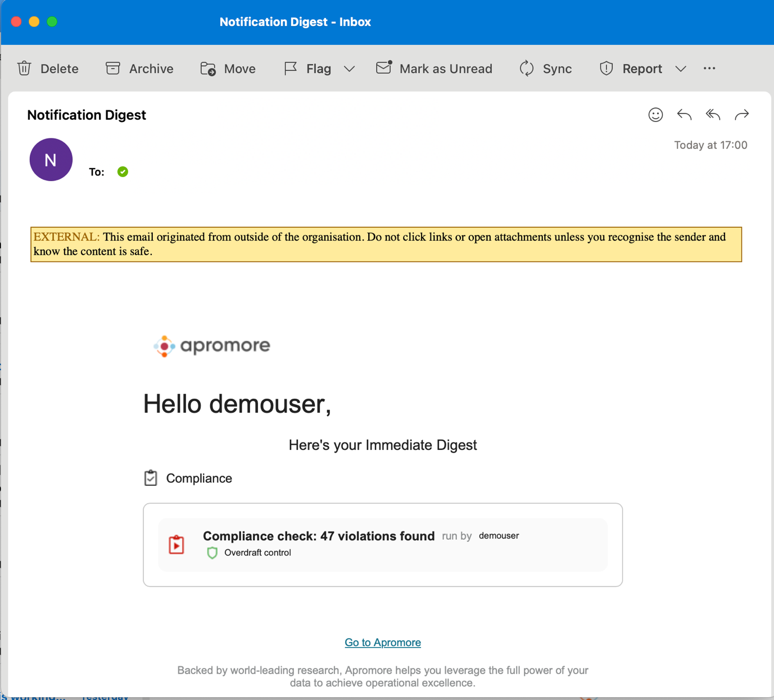Viewport: 774px width, 700px height.
Task: Archive this email via the toolbar
Action: coord(139,69)
